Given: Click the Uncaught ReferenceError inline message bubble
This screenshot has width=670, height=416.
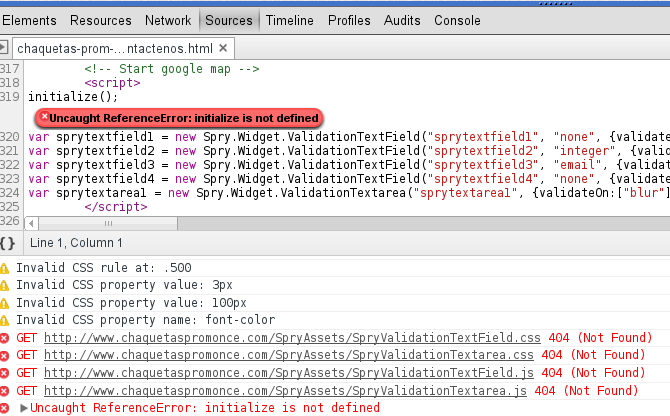Looking at the screenshot, I should (179, 118).
